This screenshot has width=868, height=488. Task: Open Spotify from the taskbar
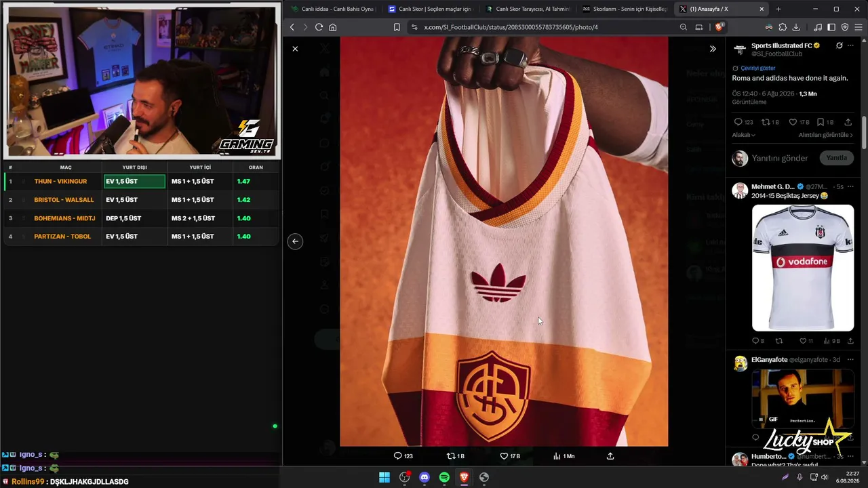(x=444, y=477)
